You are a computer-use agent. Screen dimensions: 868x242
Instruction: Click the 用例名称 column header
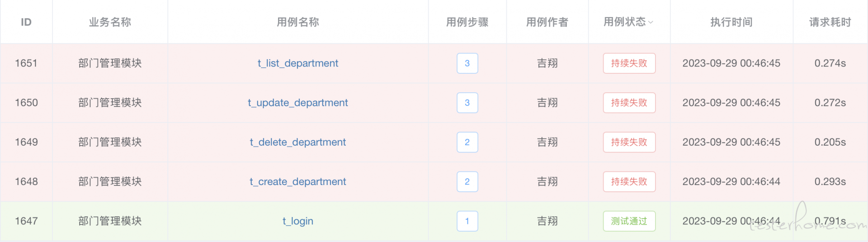coord(298,22)
